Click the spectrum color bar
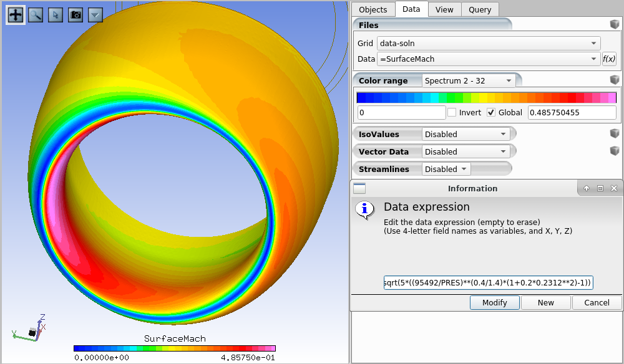624x364 pixels. [x=486, y=98]
